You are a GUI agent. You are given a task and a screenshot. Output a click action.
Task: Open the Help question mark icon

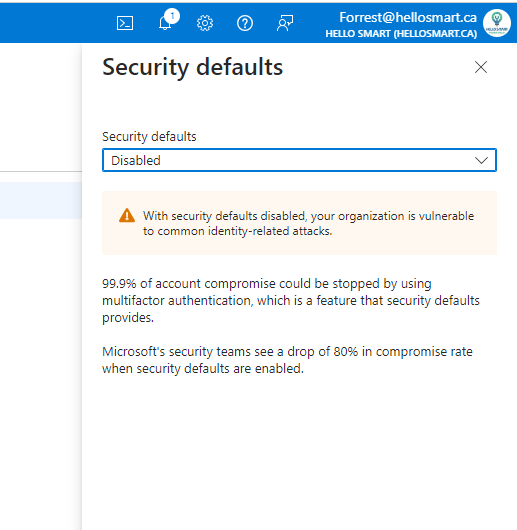[x=245, y=23]
